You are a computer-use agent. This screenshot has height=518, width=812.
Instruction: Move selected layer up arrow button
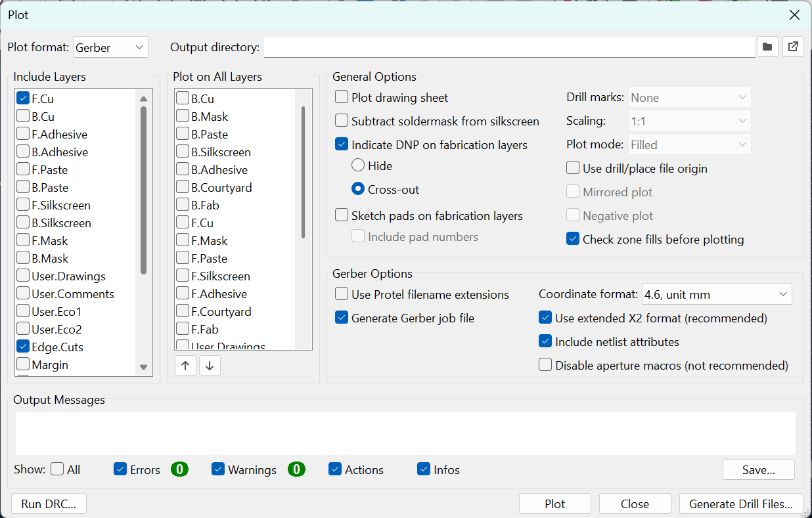pyautogui.click(x=185, y=366)
